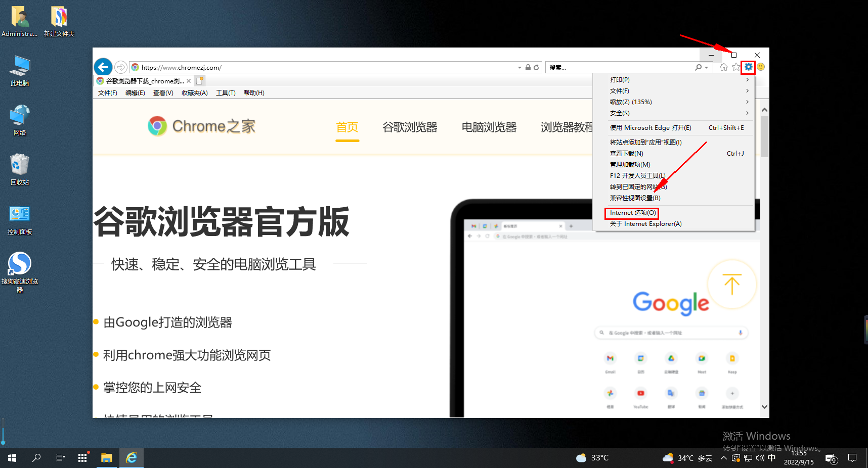Go to 电脑浏览器 navigation link

point(489,127)
